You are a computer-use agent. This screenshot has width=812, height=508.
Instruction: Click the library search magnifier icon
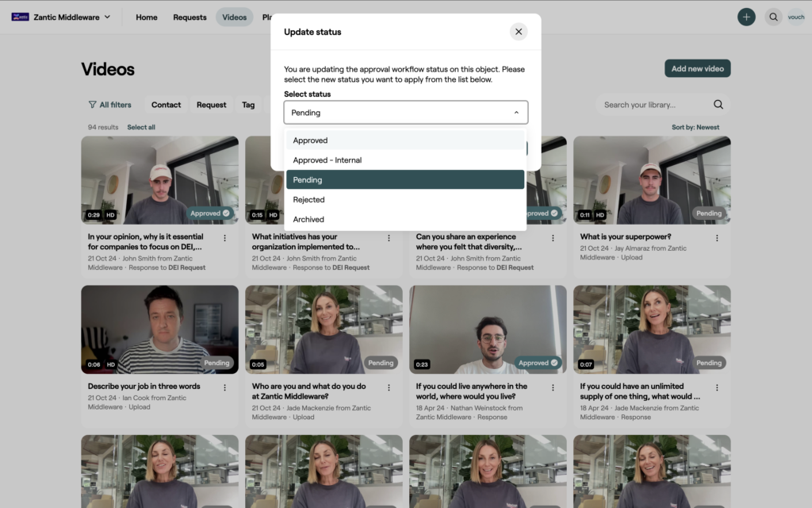pyautogui.click(x=718, y=105)
